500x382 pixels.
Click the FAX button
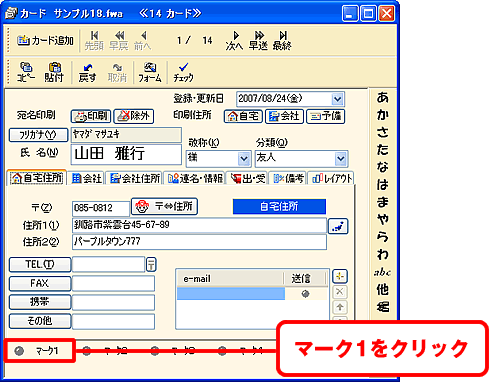40,283
